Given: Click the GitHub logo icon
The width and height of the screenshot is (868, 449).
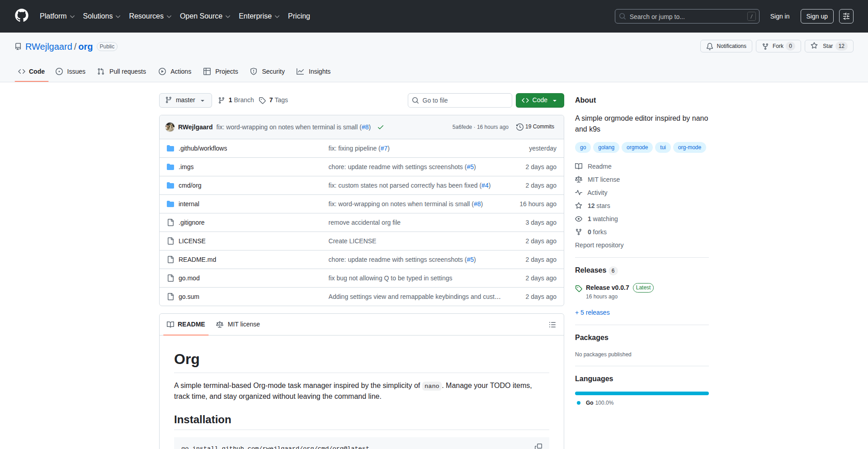Looking at the screenshot, I should [x=22, y=16].
